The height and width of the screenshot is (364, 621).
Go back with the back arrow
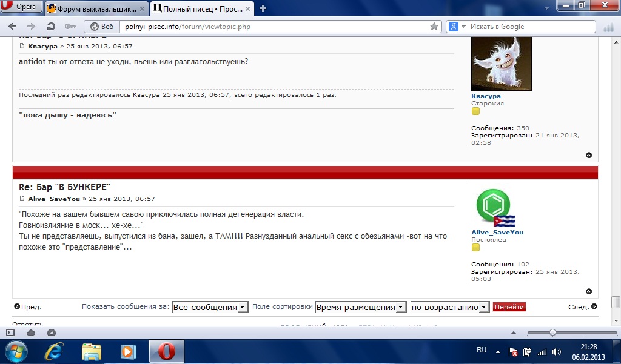click(x=13, y=27)
